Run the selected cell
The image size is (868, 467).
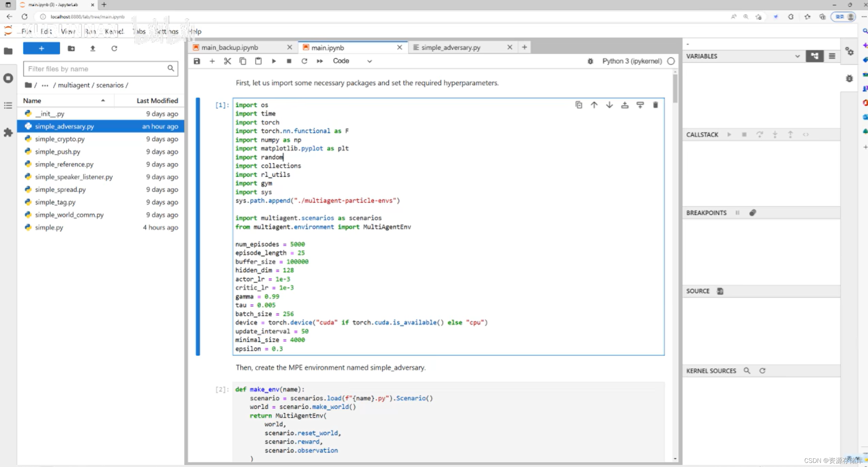click(274, 61)
